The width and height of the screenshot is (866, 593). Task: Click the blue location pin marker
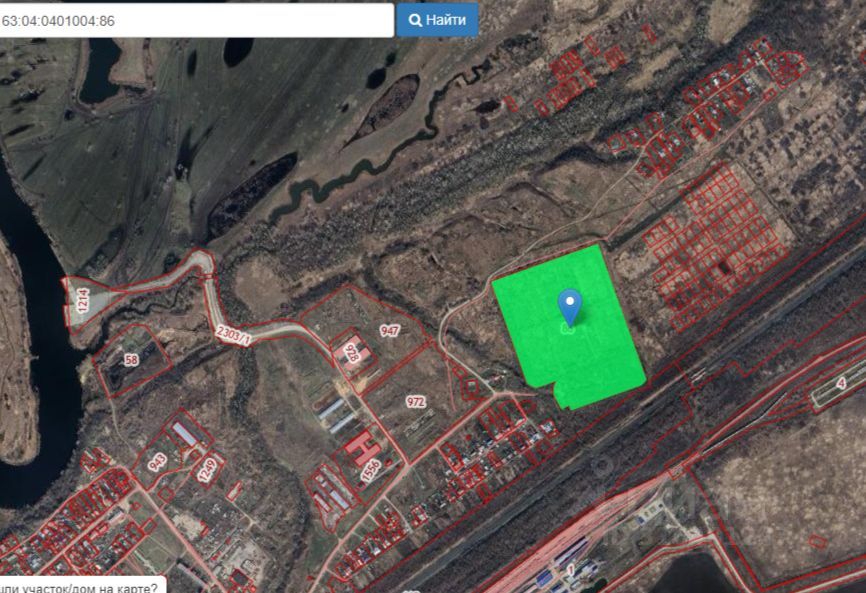[569, 307]
